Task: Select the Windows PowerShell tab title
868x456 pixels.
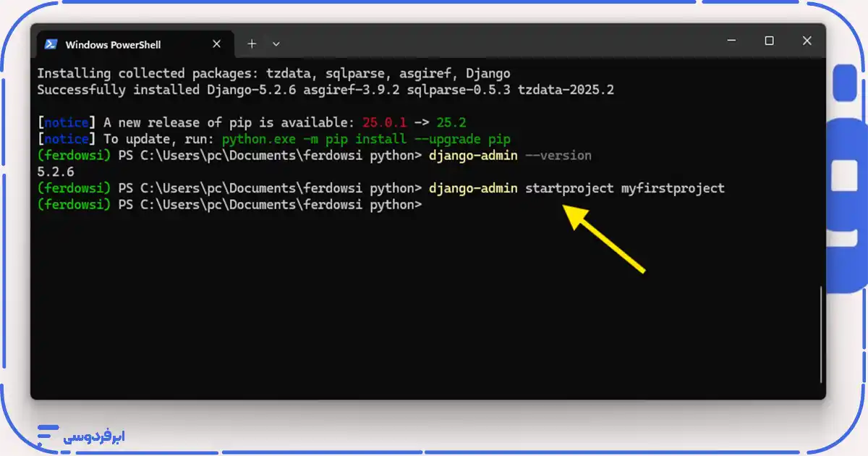Action: pos(113,45)
